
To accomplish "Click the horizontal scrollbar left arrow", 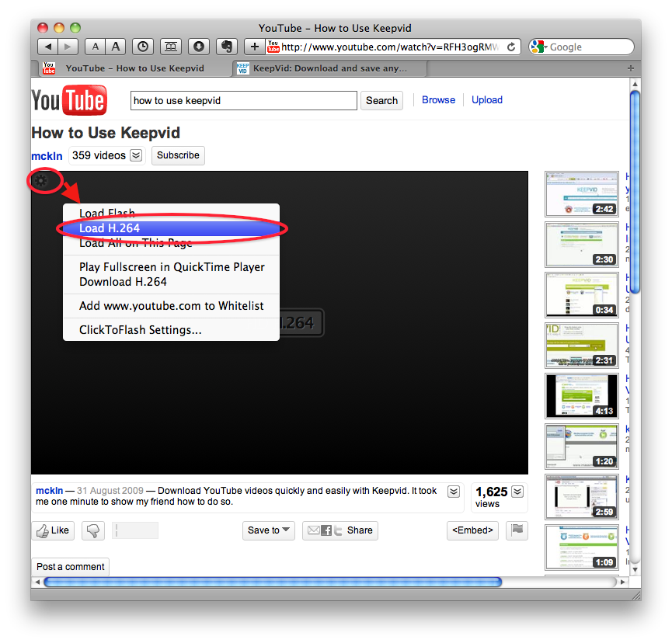I will click(x=37, y=582).
